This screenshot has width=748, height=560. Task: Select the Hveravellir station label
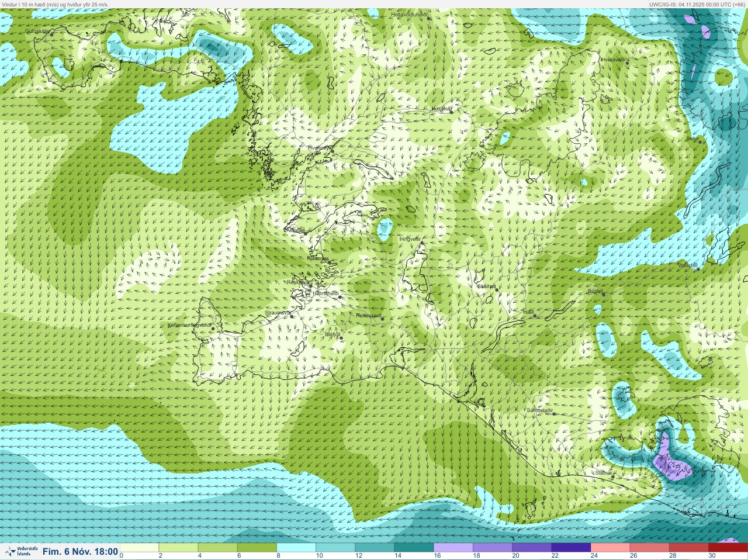pyautogui.click(x=614, y=59)
